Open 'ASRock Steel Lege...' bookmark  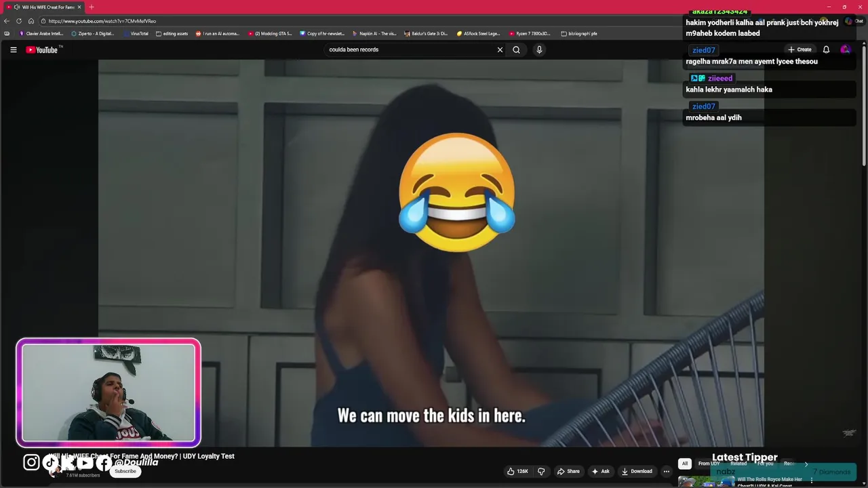[x=478, y=33]
